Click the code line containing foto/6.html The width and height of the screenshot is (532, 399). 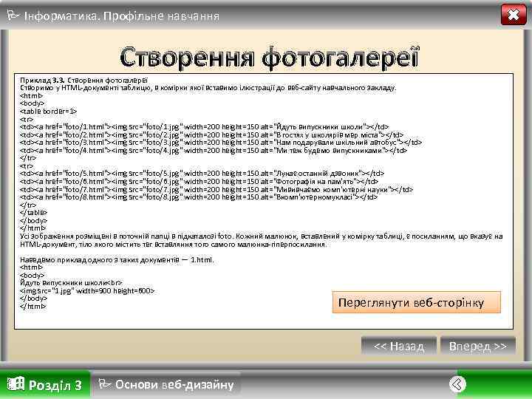199,182
